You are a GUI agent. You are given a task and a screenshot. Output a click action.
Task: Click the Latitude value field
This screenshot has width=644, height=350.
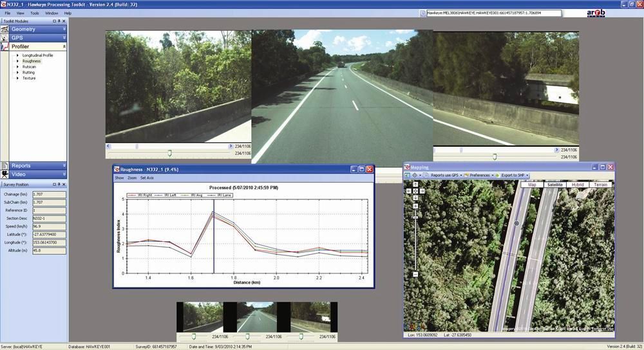click(x=49, y=235)
